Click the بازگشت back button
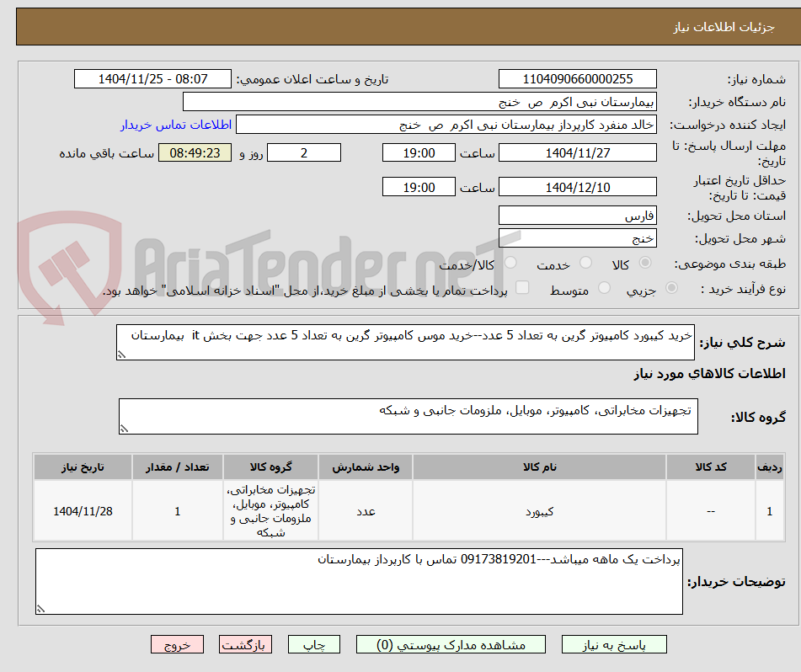This screenshot has width=801, height=672. tap(245, 644)
